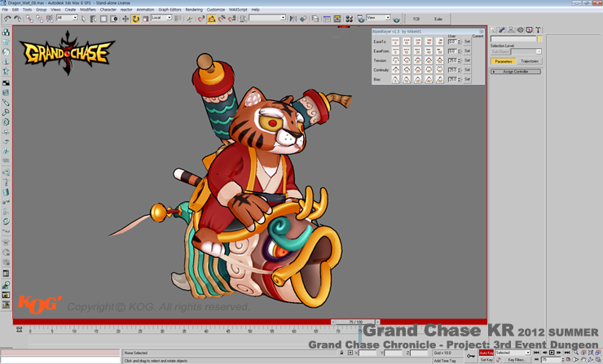Click the Tension user value field
603x364 pixels.
[x=453, y=60]
